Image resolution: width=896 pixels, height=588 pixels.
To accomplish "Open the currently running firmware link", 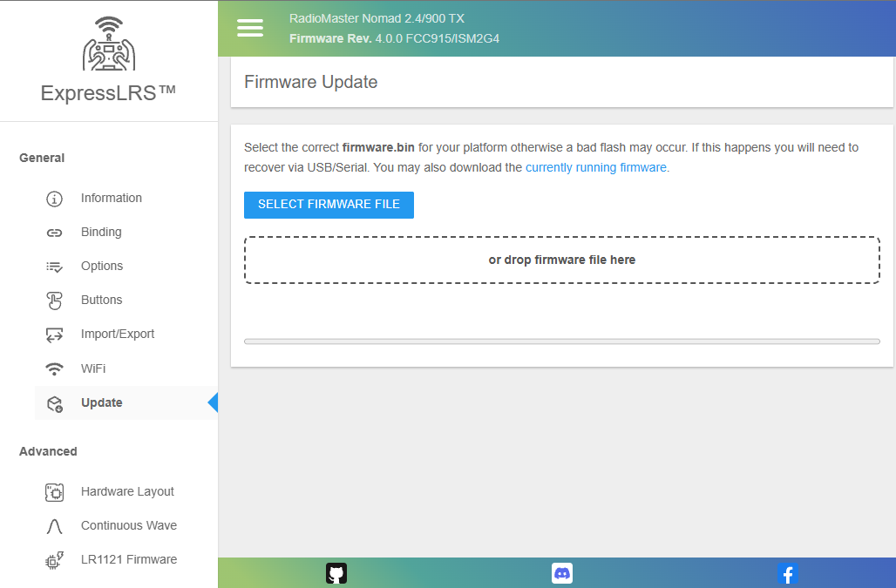I will point(596,167).
